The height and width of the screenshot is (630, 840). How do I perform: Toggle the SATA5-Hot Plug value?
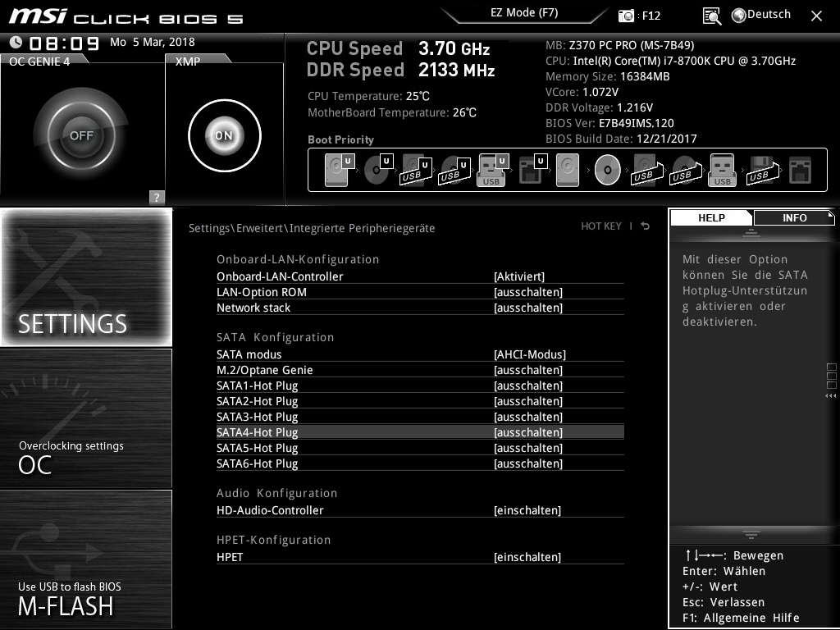tap(527, 447)
